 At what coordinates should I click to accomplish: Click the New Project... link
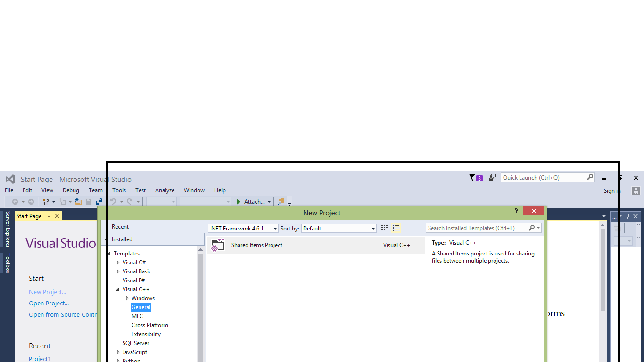(x=47, y=292)
